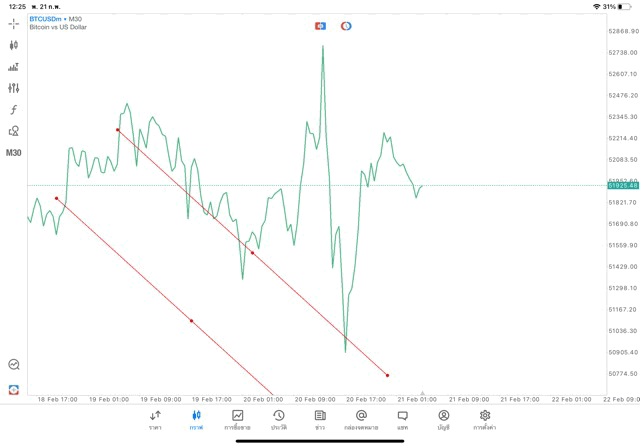Open M30 timeframe selector
This screenshot has height=447, width=640.
(x=14, y=153)
